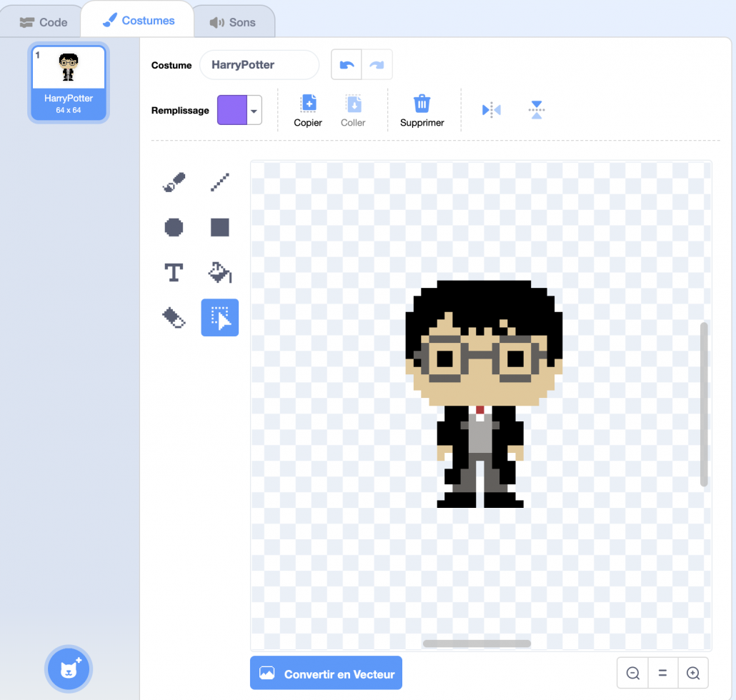Select the Line tool
Screen dimensions: 736x700
[219, 183]
